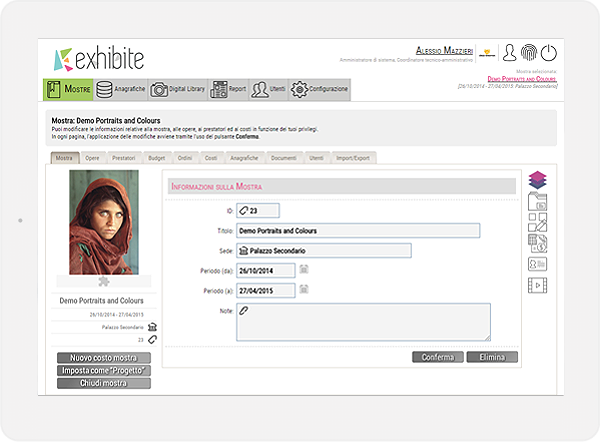Screen dimensions: 600x442
Task: Open the Report section
Action: (x=228, y=90)
